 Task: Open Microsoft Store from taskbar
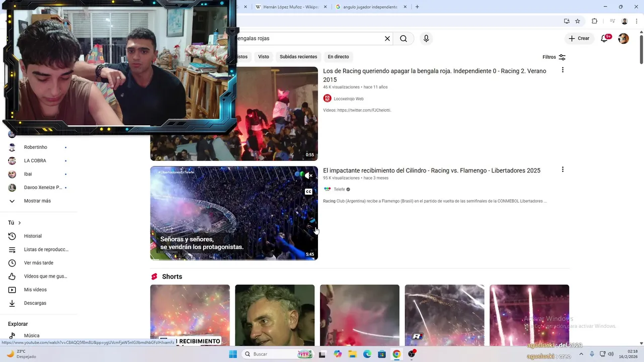click(x=382, y=354)
